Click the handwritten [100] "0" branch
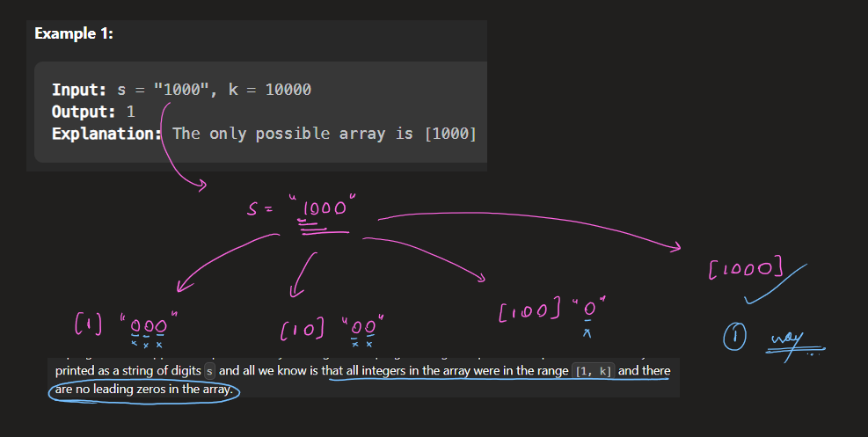 click(x=548, y=310)
